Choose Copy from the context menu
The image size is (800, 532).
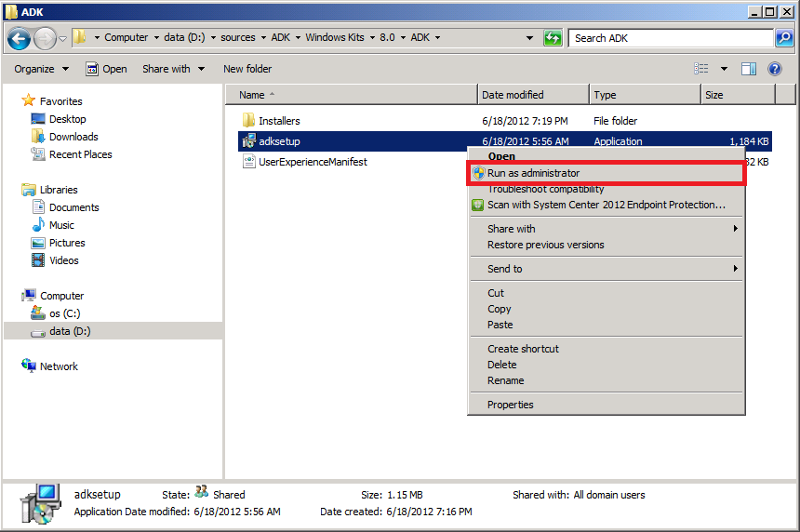607,309
